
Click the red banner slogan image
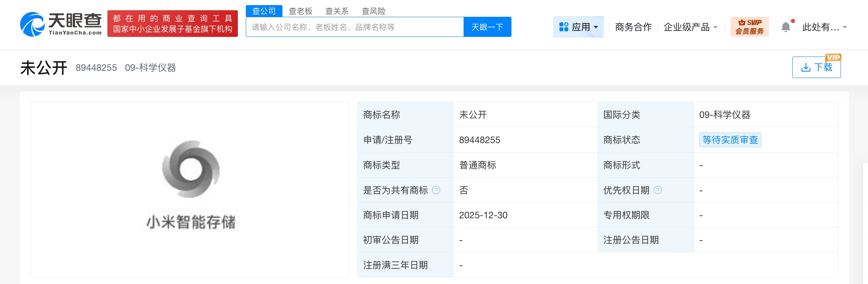coord(172,24)
